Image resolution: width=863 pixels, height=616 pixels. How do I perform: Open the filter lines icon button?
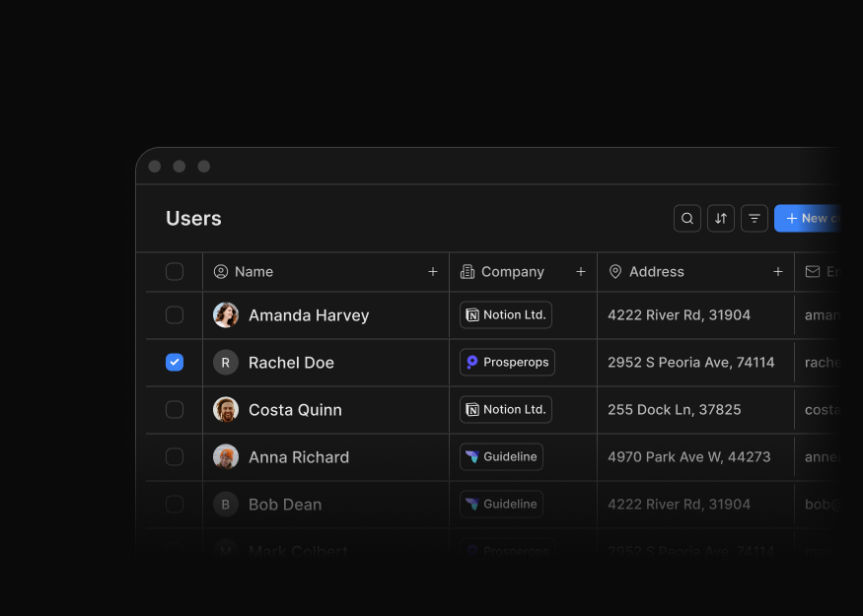tap(755, 219)
